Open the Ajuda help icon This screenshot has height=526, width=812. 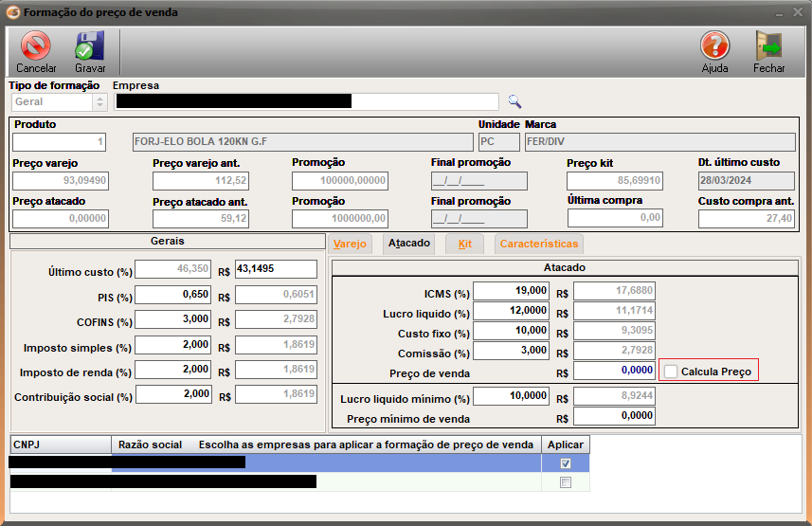pyautogui.click(x=714, y=51)
